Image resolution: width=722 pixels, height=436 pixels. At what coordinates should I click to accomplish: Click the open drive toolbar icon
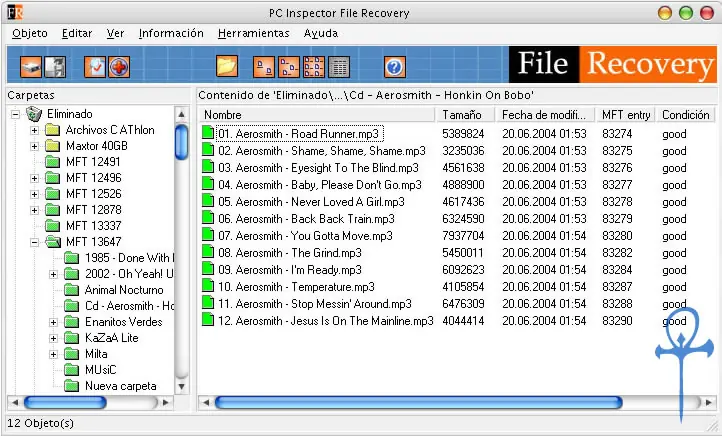point(31,67)
